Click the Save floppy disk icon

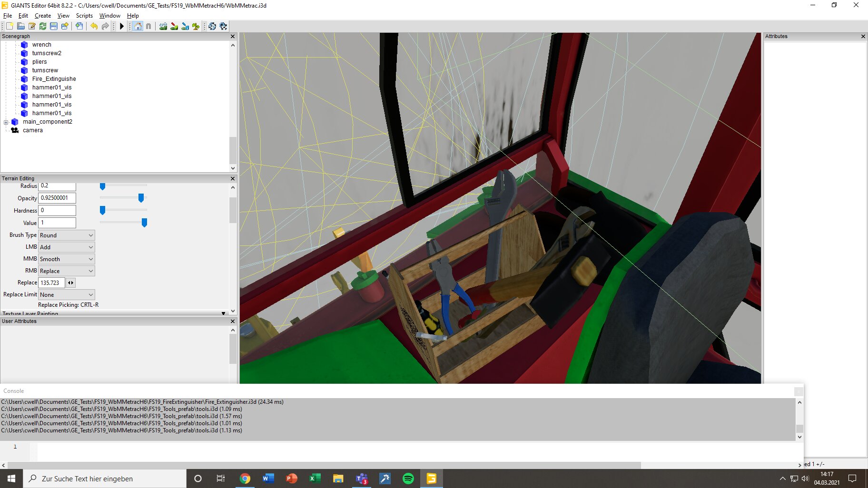54,26
